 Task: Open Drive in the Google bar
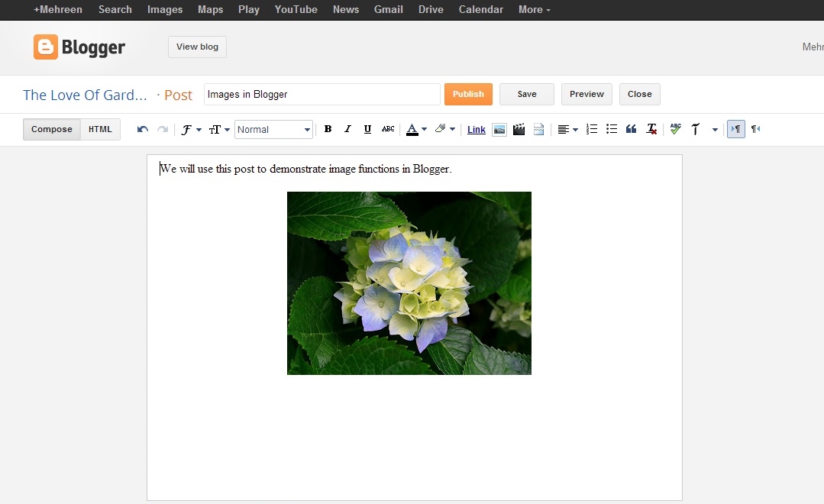click(431, 9)
